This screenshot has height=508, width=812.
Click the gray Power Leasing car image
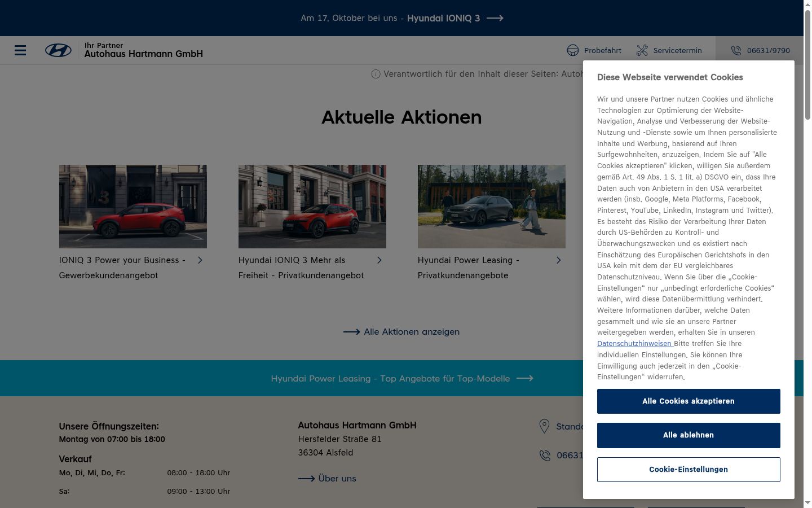click(492, 207)
